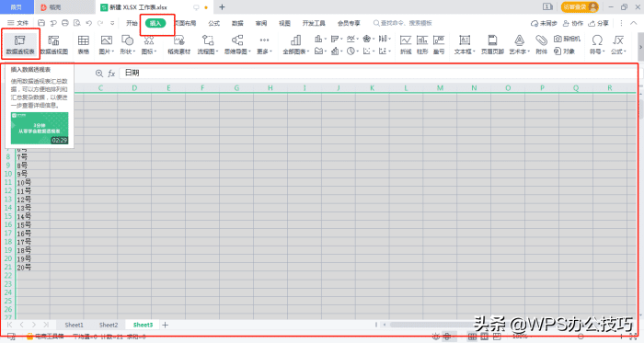Expand the quick access toolbar customize arrow

point(112,23)
